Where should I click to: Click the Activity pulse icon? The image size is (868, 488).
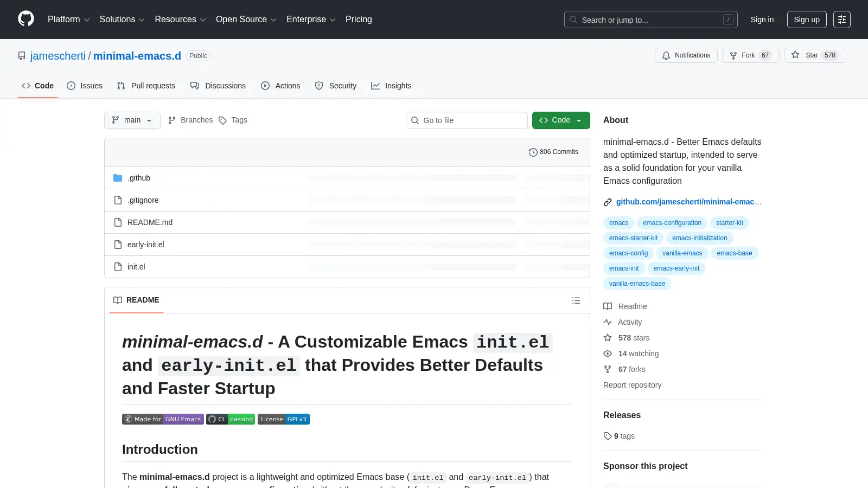[x=608, y=322]
